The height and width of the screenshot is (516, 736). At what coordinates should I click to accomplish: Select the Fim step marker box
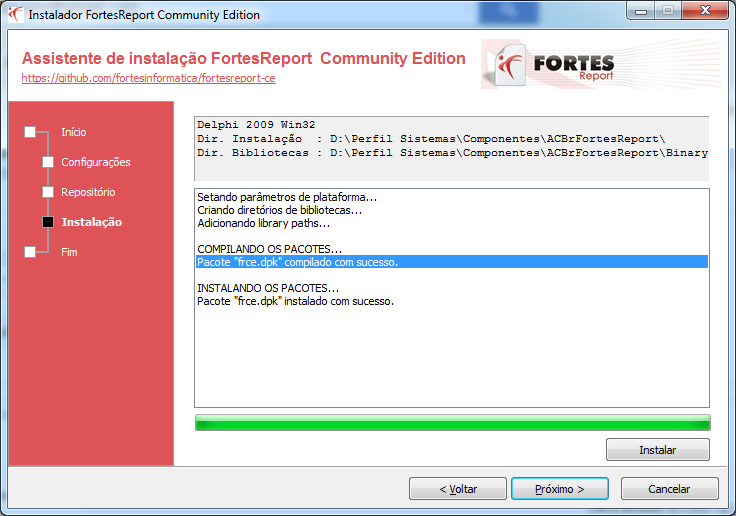click(x=30, y=252)
